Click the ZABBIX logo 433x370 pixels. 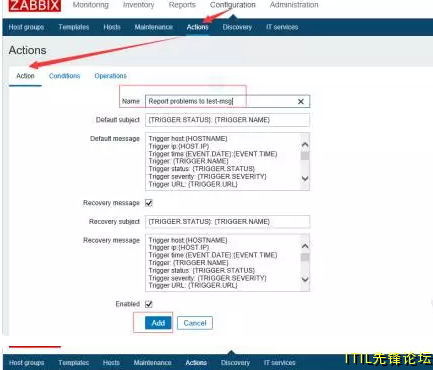(x=35, y=5)
